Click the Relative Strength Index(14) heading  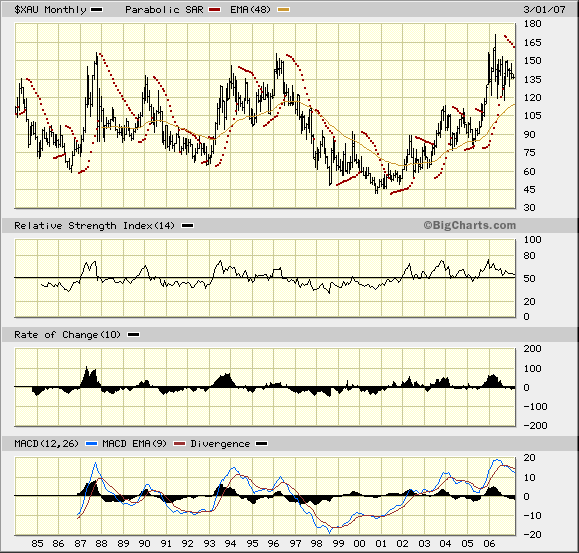click(x=94, y=226)
